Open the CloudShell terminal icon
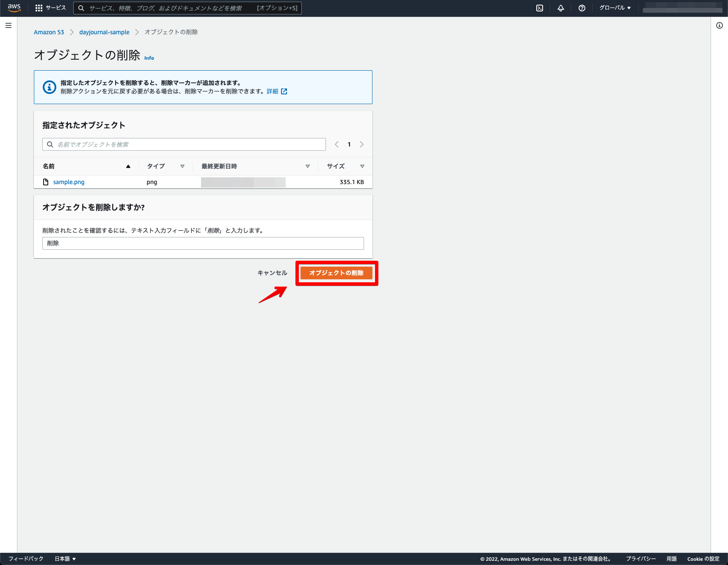Screen dimensions: 728x565 [540, 8]
